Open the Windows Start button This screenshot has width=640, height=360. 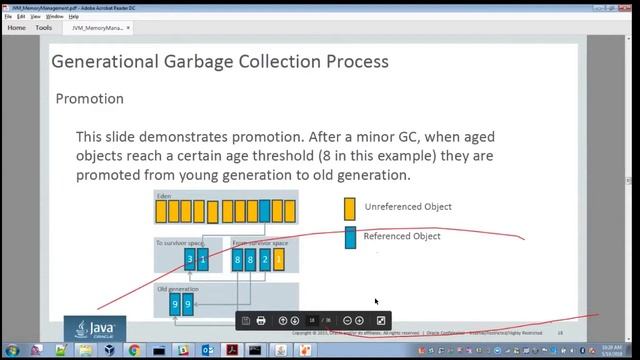coord(12,350)
